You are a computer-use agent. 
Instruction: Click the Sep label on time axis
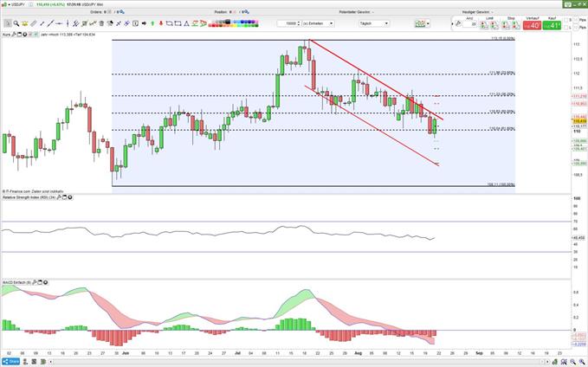click(479, 353)
